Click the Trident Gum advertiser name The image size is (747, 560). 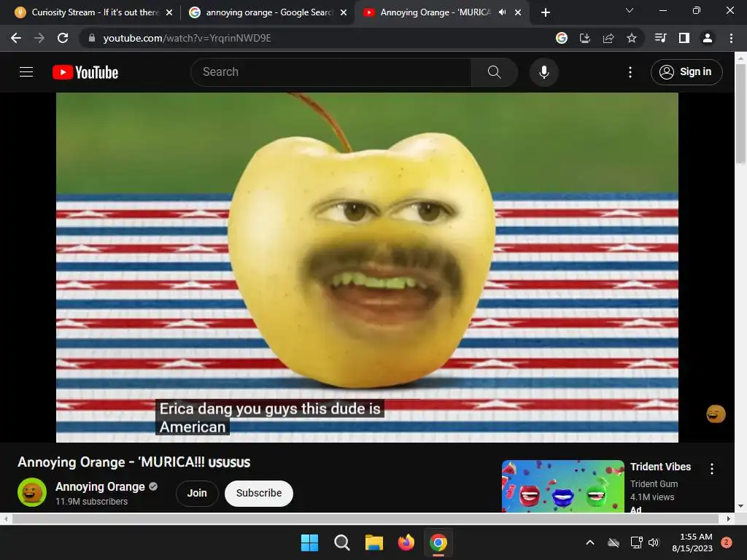(x=654, y=484)
